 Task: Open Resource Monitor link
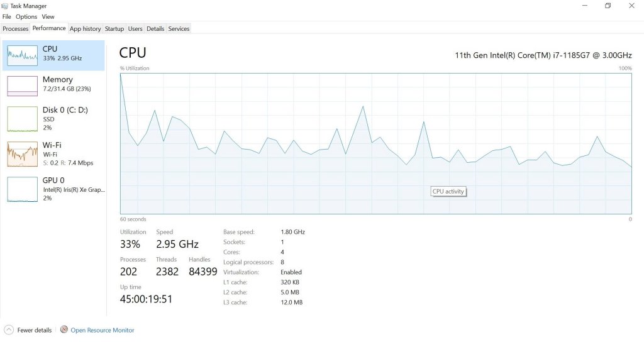[102, 330]
